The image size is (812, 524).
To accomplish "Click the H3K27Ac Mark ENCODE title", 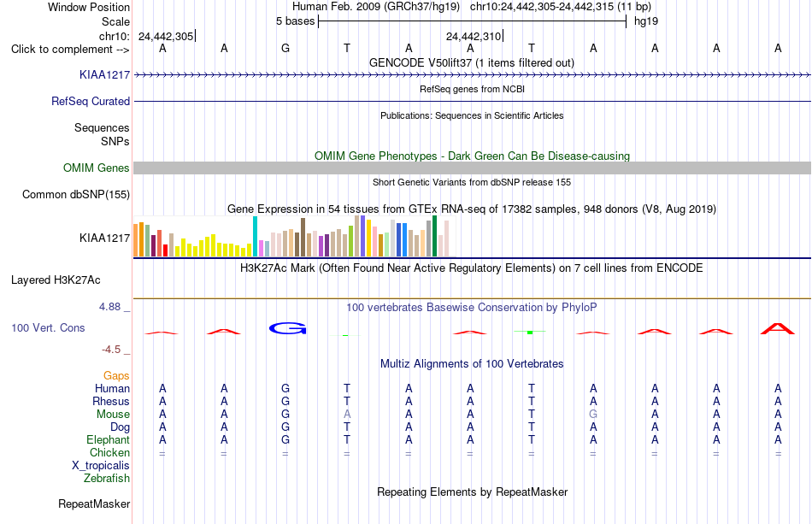I will (x=472, y=268).
